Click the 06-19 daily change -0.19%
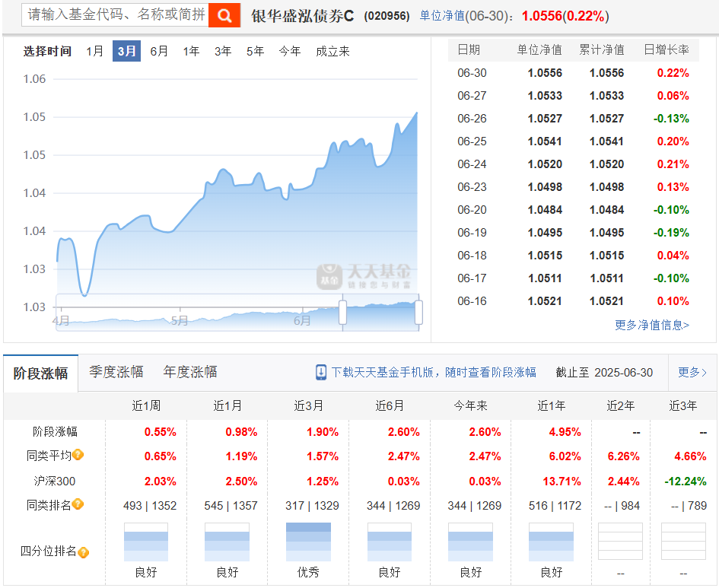The image size is (719, 588). [x=671, y=233]
